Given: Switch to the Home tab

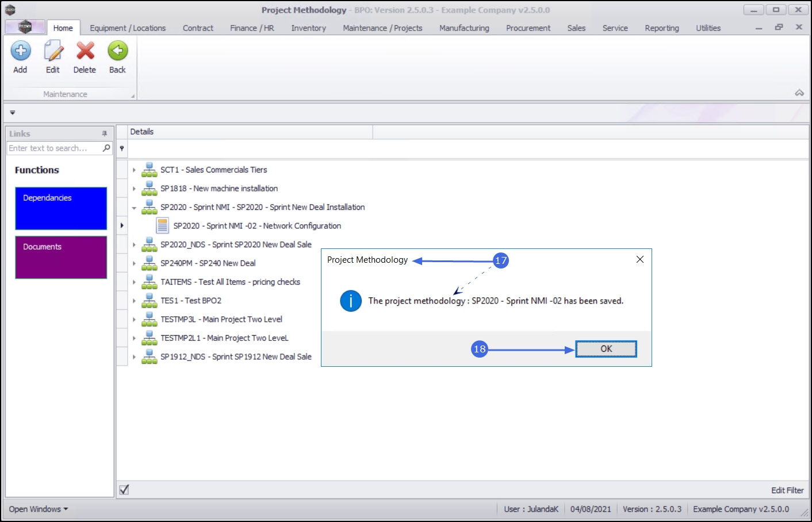Looking at the screenshot, I should click(x=63, y=28).
